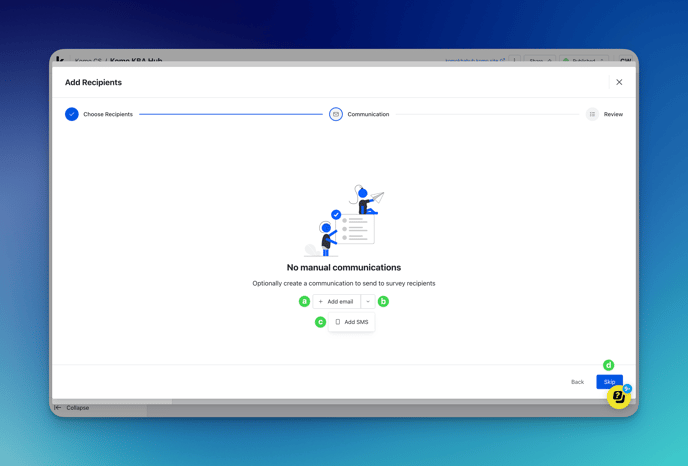Click the green marker labeled b
688x466 pixels.
tap(383, 301)
